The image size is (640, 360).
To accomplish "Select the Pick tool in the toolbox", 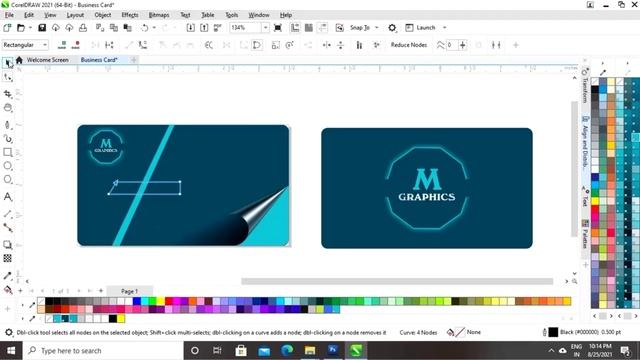I will click(8, 63).
